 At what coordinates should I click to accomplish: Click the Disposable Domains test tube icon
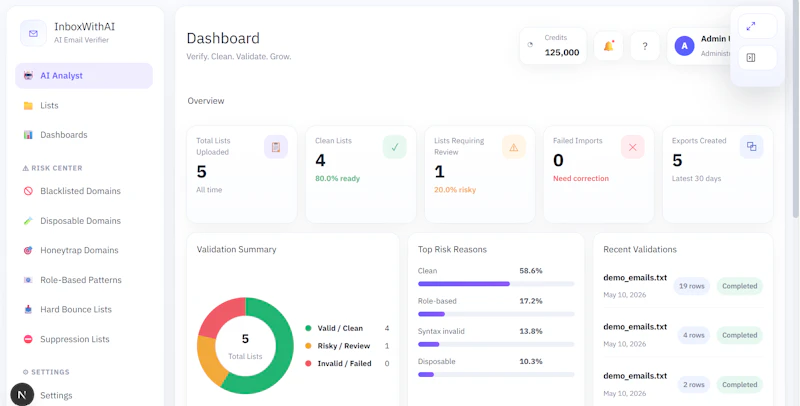tap(28, 221)
